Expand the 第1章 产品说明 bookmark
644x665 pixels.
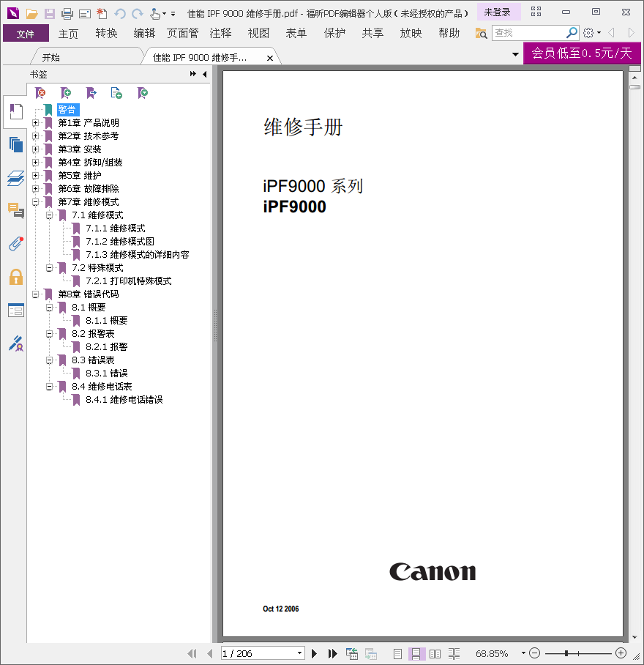pos(36,123)
